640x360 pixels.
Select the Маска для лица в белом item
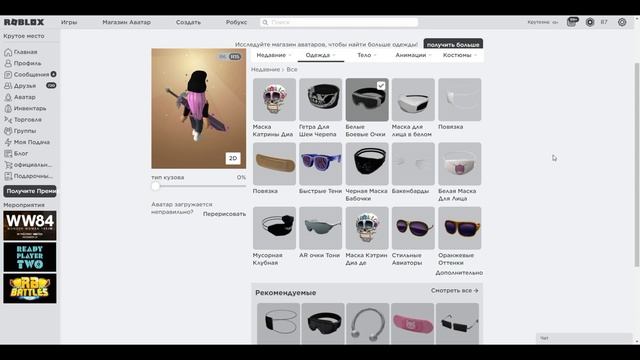(x=413, y=100)
